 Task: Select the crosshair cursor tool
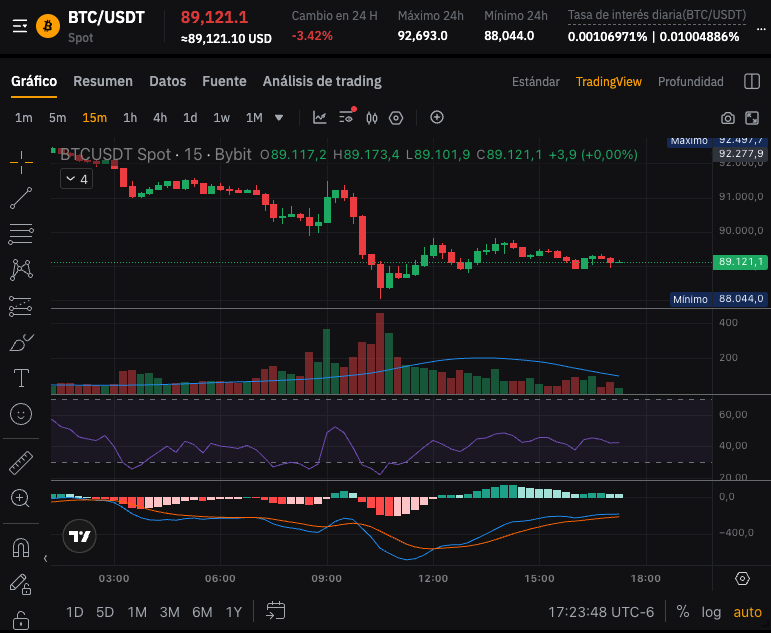click(21, 162)
